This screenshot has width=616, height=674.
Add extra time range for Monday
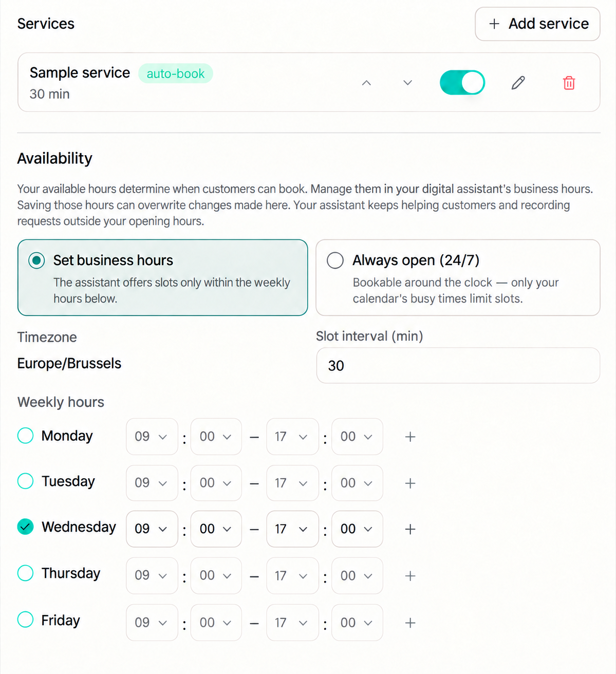pyautogui.click(x=410, y=437)
